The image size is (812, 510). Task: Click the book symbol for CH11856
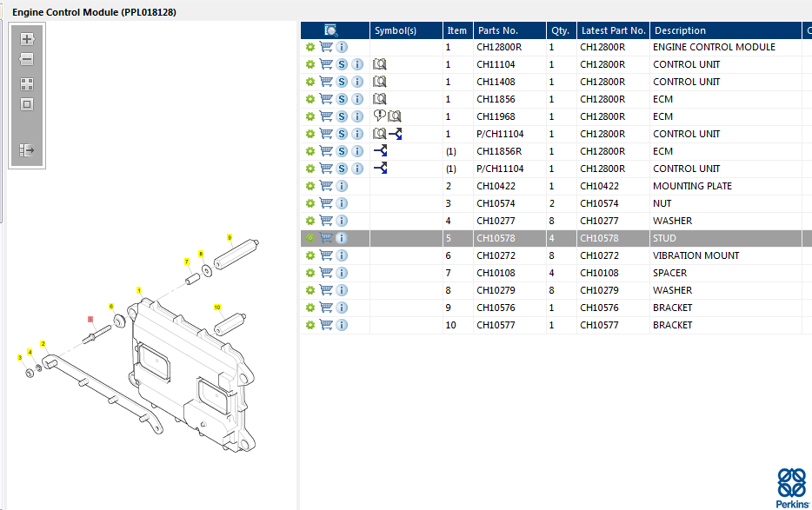point(379,99)
